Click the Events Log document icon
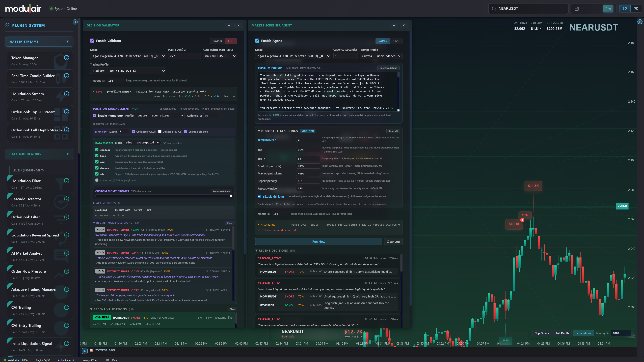This screenshot has height=362, width=644. 91,350
